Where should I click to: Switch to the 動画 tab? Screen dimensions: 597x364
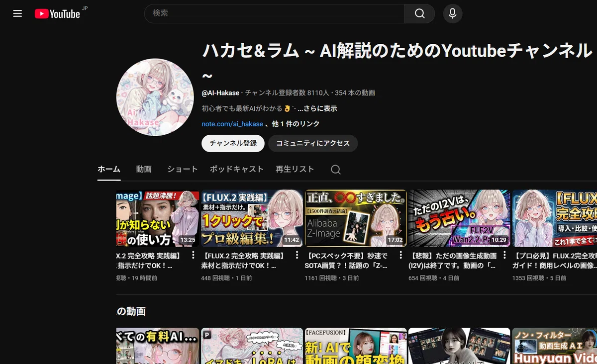(x=144, y=169)
